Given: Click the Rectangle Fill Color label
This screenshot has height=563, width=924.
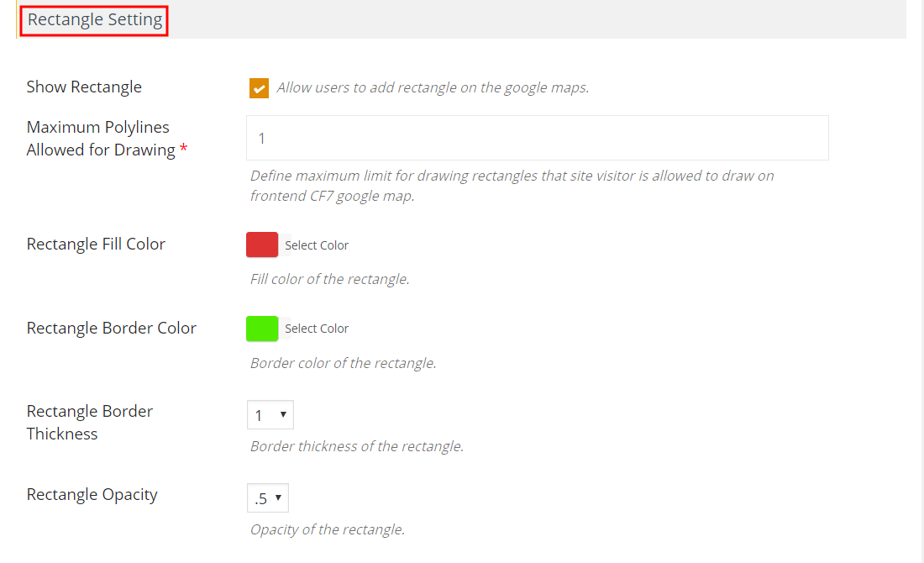Looking at the screenshot, I should (96, 245).
